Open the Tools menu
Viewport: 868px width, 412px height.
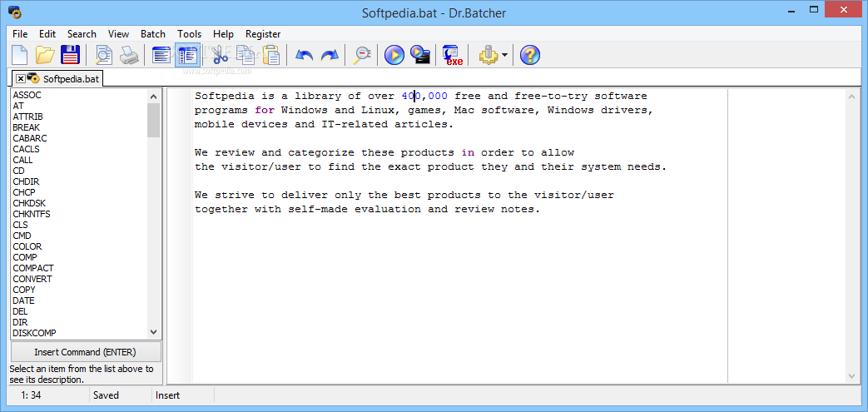tap(189, 34)
